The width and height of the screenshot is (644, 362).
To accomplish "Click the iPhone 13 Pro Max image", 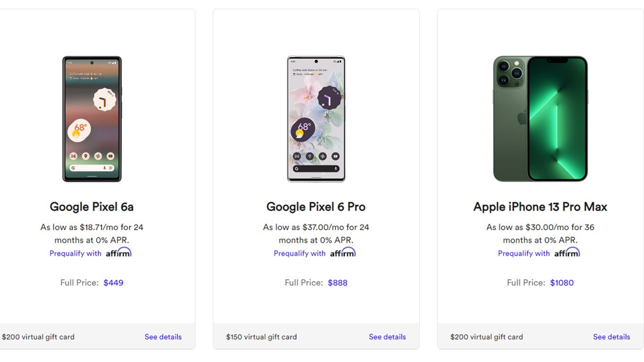I will point(540,119).
